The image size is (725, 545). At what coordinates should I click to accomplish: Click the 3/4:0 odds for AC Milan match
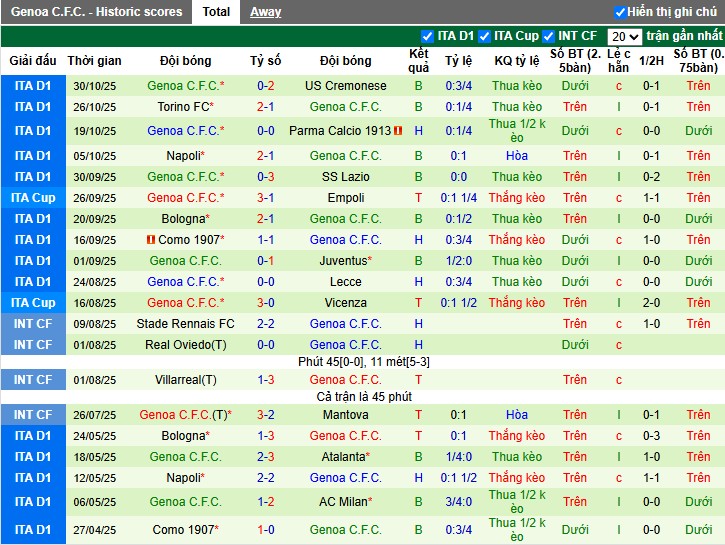coord(458,502)
